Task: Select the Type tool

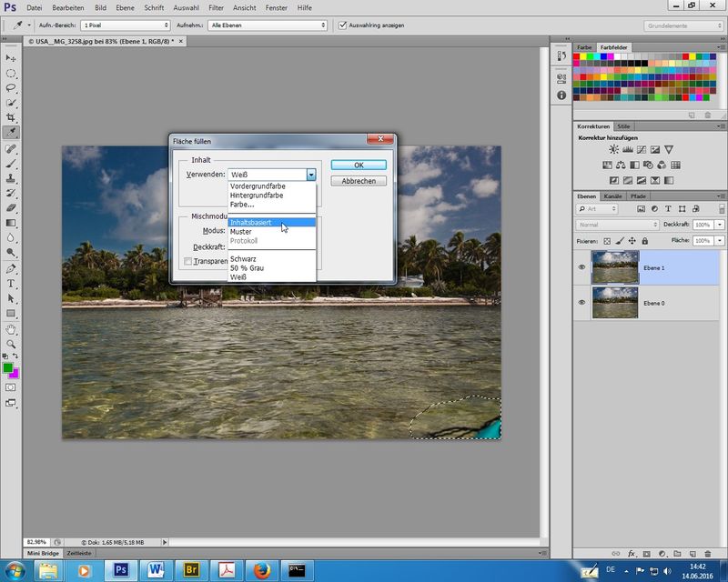Action: [x=11, y=284]
